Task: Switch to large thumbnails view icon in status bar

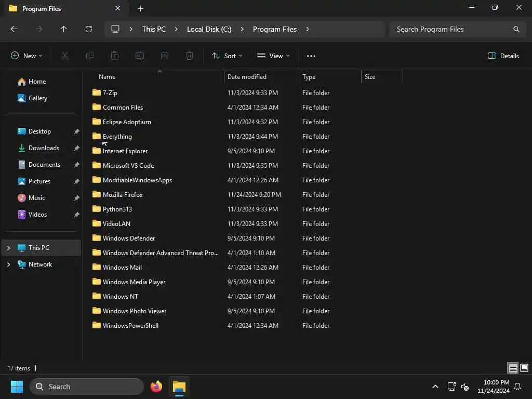Action: [x=524, y=368]
